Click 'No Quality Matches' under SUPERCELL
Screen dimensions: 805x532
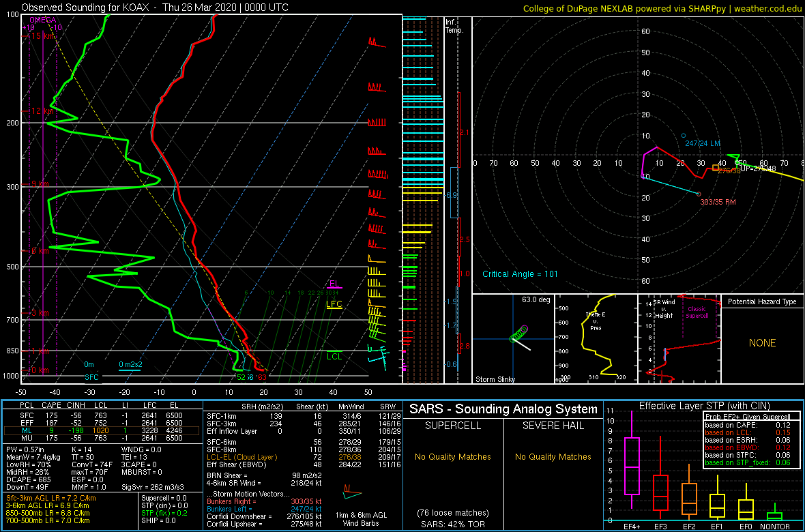452,457
